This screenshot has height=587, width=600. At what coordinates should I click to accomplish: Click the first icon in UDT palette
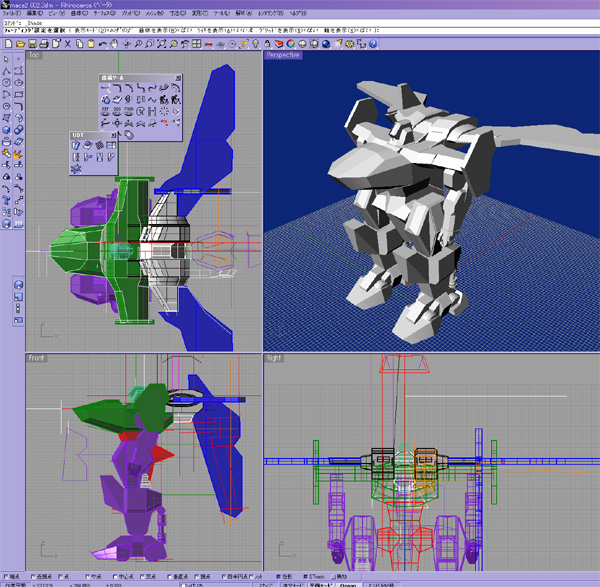click(76, 145)
